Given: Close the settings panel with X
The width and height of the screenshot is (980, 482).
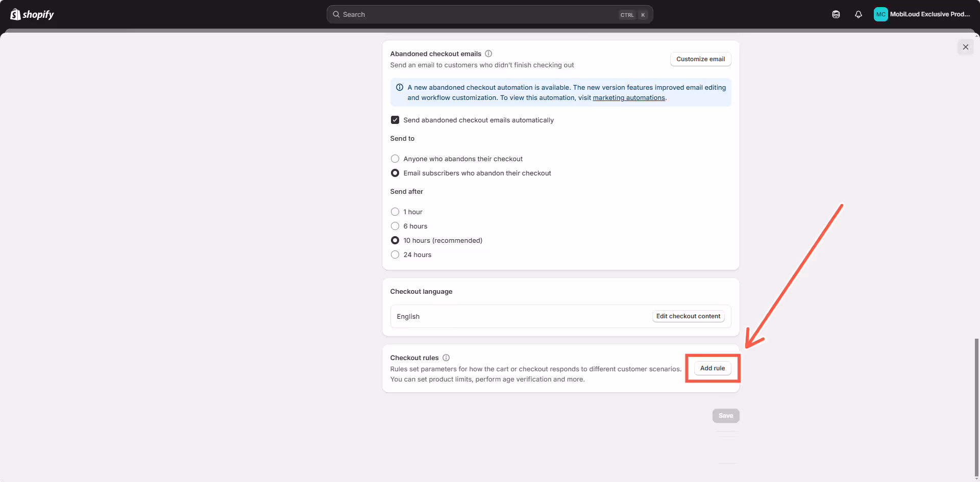Looking at the screenshot, I should (x=965, y=47).
